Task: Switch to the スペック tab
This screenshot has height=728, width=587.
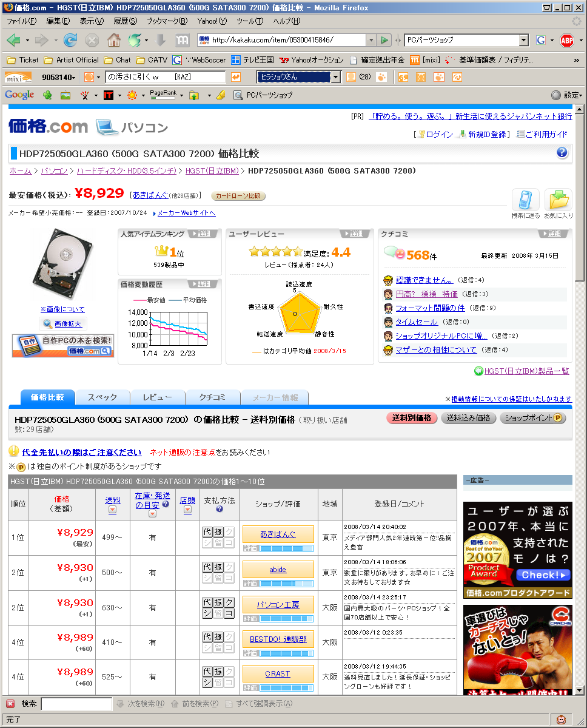Action: 102,397
